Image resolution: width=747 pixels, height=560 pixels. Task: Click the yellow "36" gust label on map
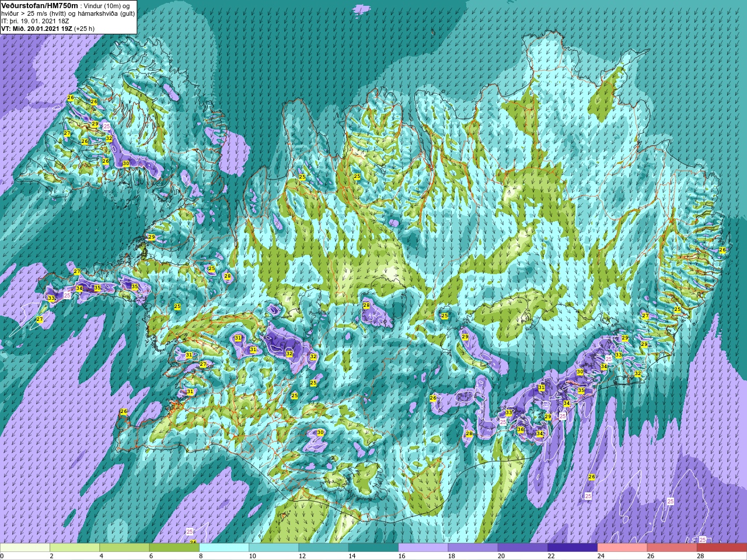[x=521, y=430]
